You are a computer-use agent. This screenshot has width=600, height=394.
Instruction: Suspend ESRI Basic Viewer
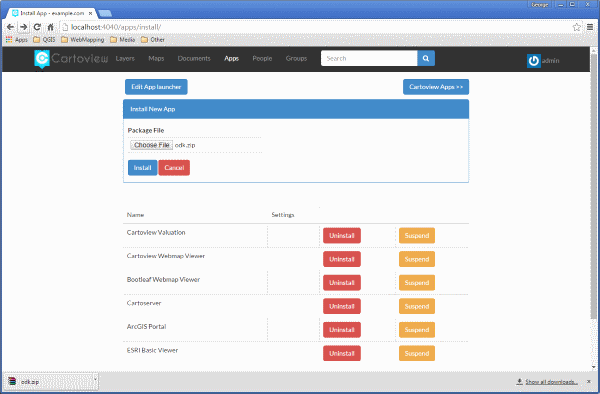(x=417, y=353)
